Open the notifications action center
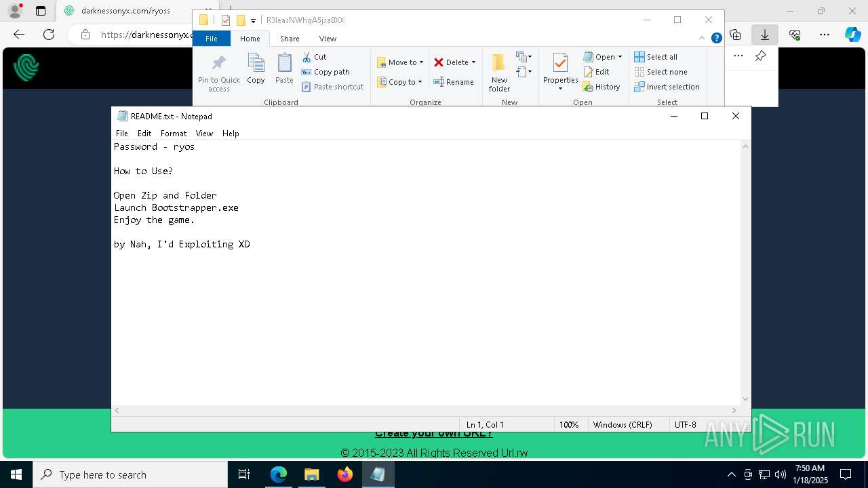Image resolution: width=868 pixels, height=488 pixels. click(x=846, y=474)
